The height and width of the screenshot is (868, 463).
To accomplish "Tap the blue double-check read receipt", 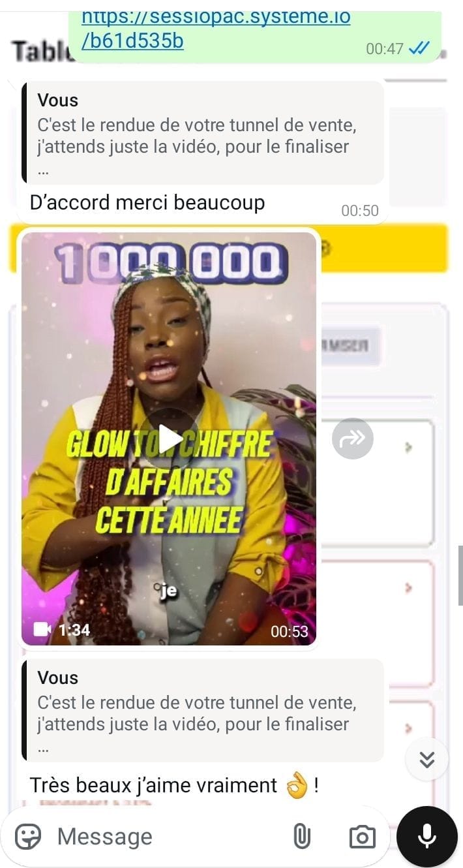I will [419, 48].
